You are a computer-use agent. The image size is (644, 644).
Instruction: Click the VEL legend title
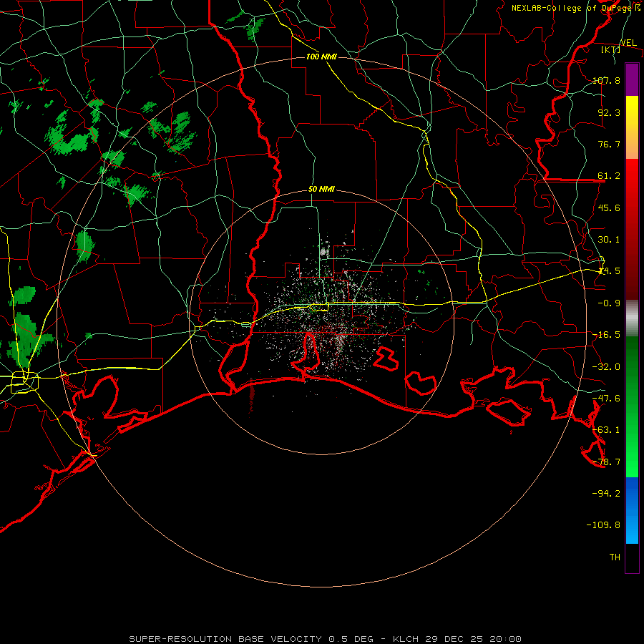(628, 43)
